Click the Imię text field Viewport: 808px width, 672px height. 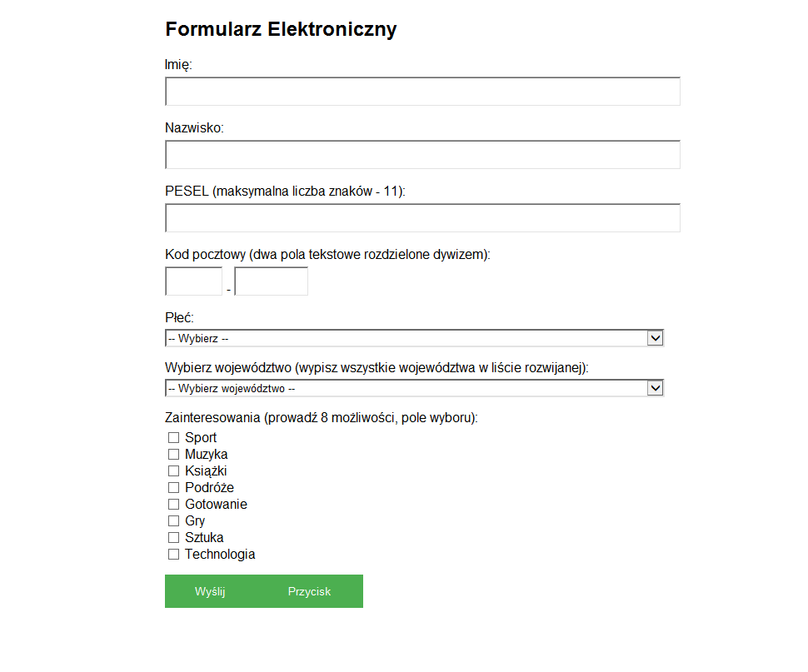422,91
